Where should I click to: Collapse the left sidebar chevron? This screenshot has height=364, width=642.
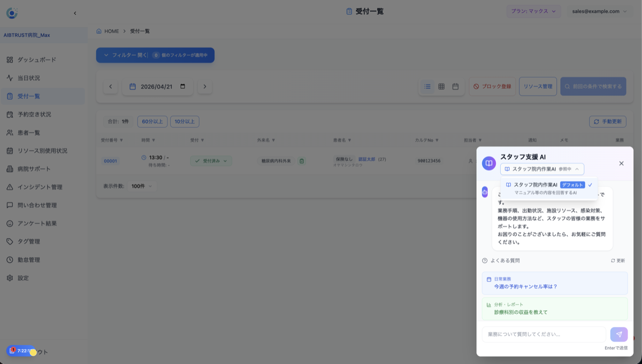click(75, 13)
